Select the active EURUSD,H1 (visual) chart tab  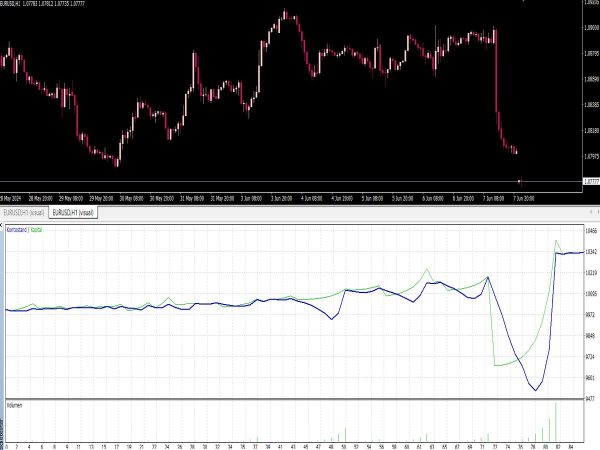[73, 213]
